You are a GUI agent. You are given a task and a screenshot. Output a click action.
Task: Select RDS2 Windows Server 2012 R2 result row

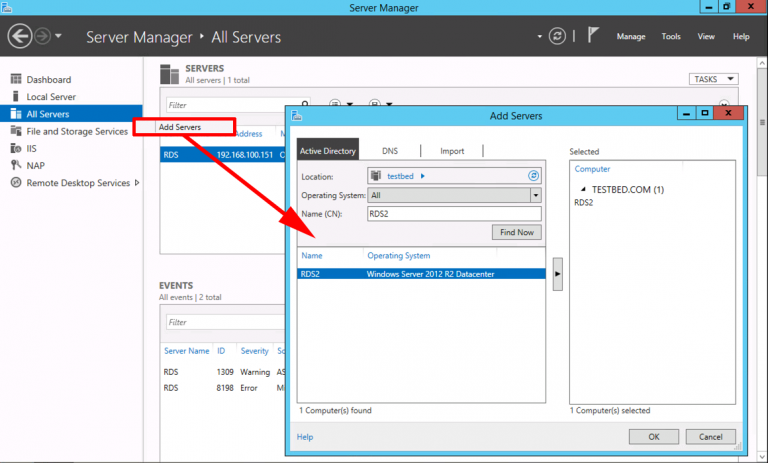[421, 274]
